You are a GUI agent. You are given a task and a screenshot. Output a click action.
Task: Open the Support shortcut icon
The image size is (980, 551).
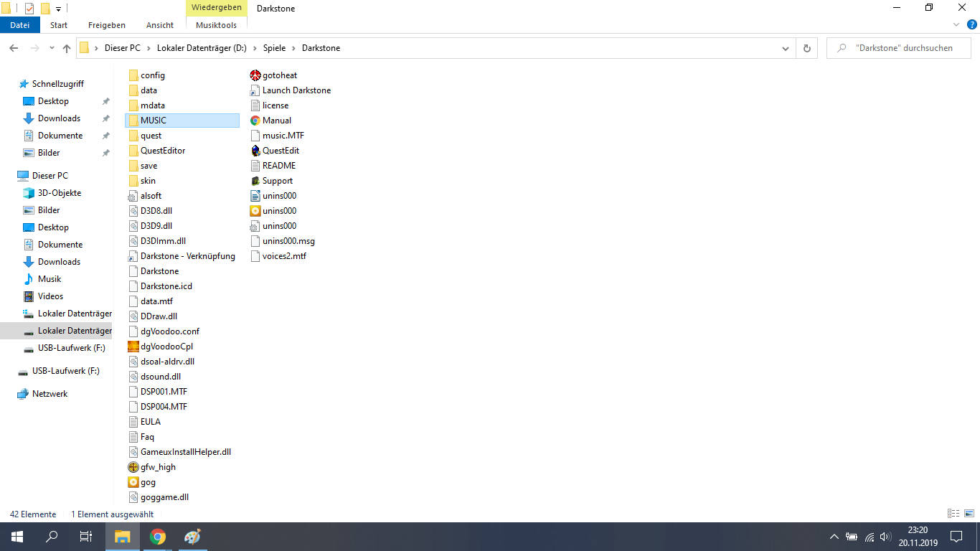[255, 181]
